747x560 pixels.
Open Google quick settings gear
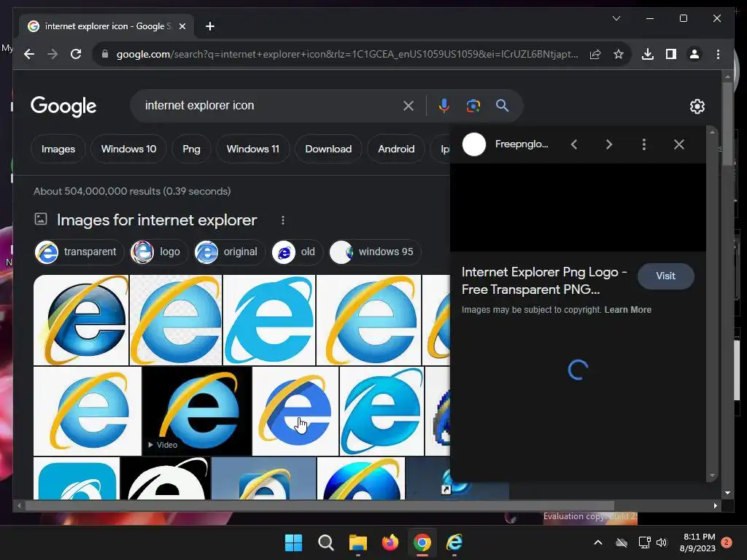(697, 106)
